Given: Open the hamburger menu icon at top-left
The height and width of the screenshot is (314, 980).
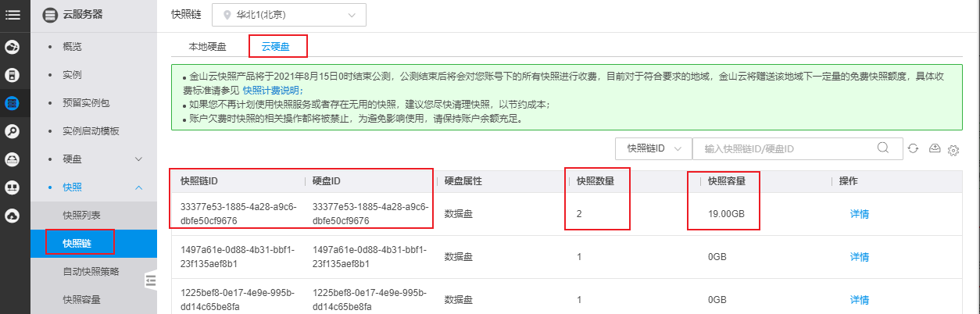Looking at the screenshot, I should pyautogui.click(x=12, y=14).
